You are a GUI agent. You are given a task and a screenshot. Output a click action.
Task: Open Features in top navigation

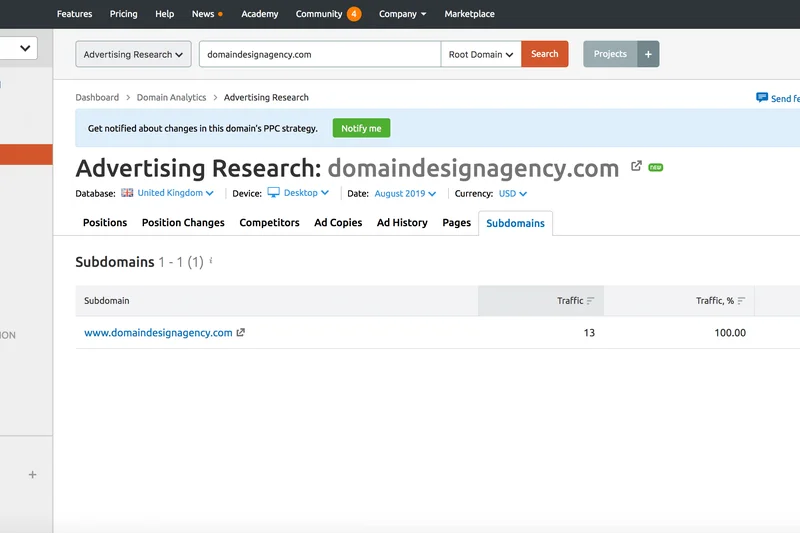pyautogui.click(x=74, y=14)
